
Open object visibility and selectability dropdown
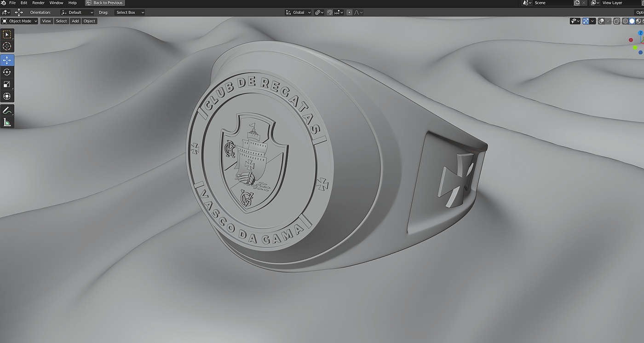pyautogui.click(x=575, y=21)
